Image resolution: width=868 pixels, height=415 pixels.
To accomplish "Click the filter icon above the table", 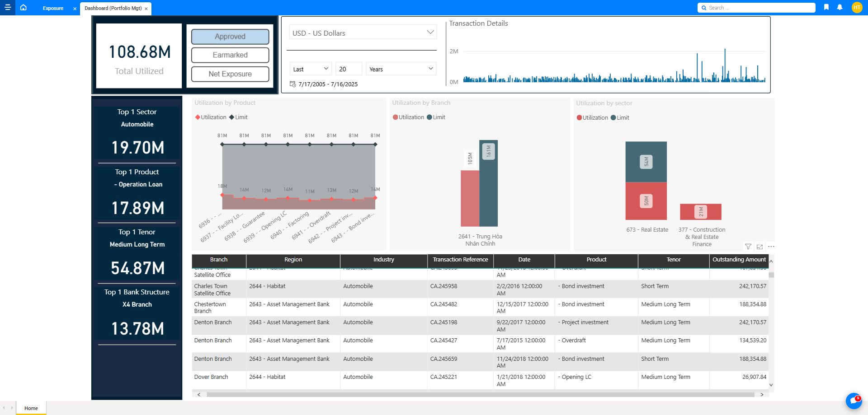I will pos(748,247).
